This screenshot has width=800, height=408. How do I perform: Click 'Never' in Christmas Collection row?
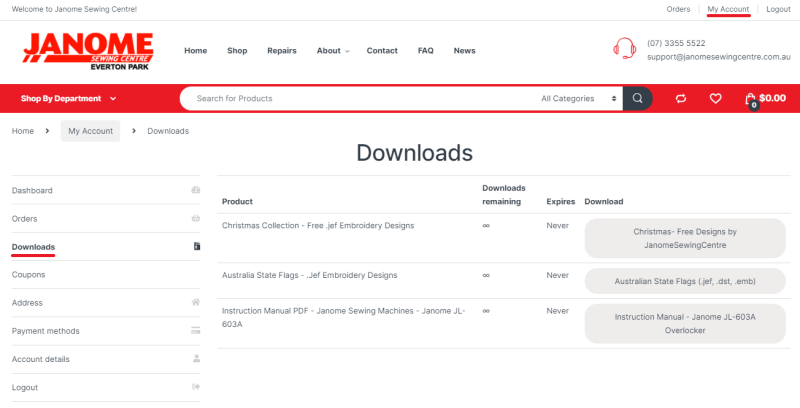(x=557, y=225)
